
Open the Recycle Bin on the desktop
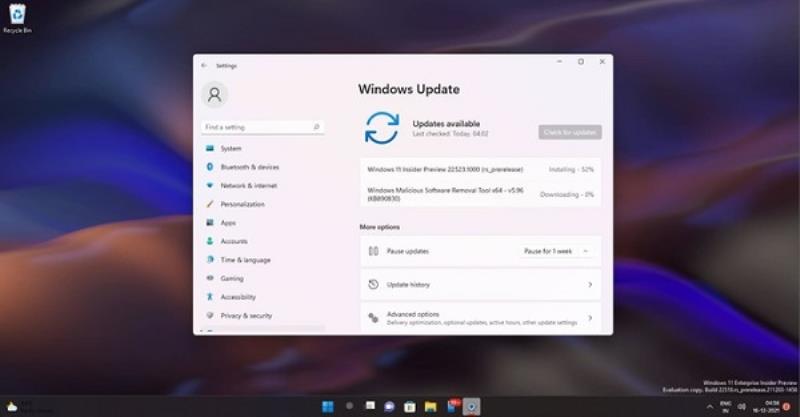(x=17, y=18)
